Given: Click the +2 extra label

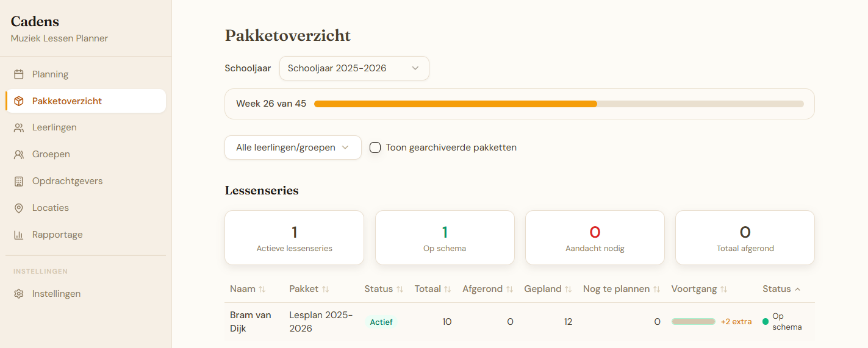Looking at the screenshot, I should click(x=736, y=322).
